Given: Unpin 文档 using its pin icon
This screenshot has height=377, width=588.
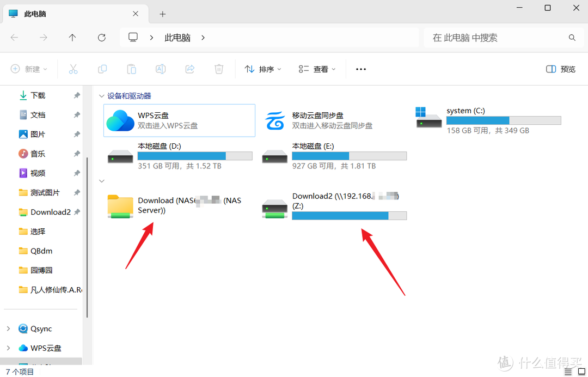Looking at the screenshot, I should [77, 115].
